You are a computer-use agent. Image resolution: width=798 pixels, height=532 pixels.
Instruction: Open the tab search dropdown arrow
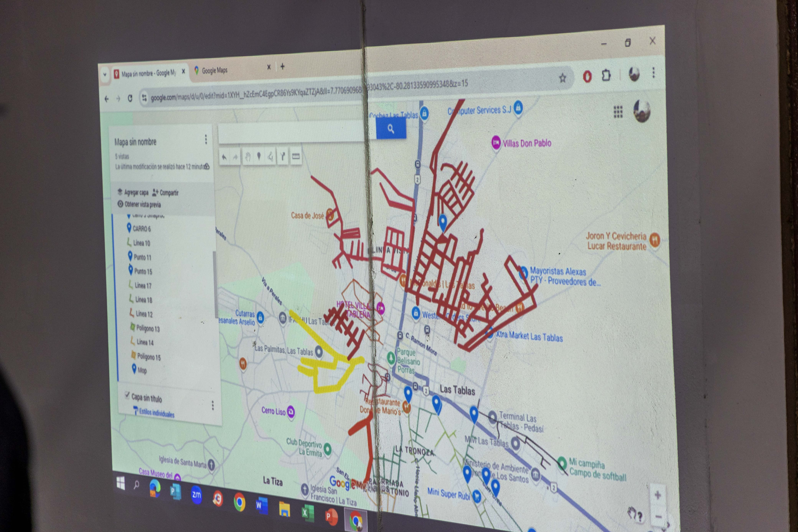coord(105,74)
